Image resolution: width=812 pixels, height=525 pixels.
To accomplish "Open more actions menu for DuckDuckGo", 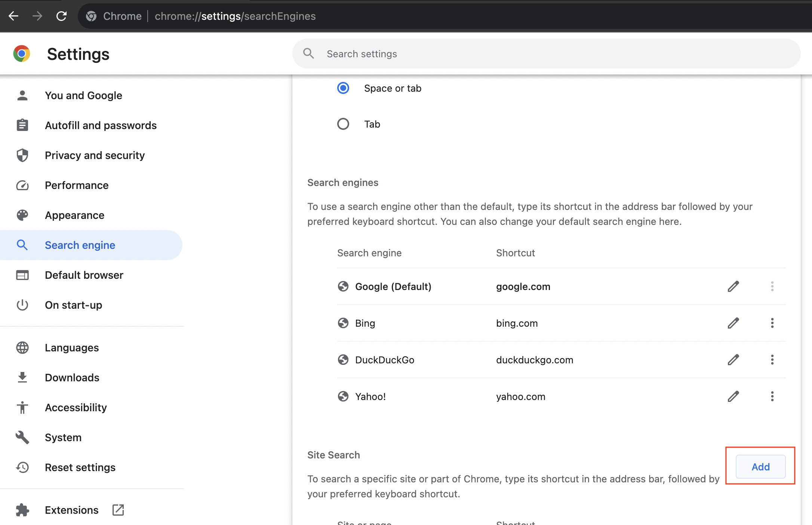I will [772, 360].
